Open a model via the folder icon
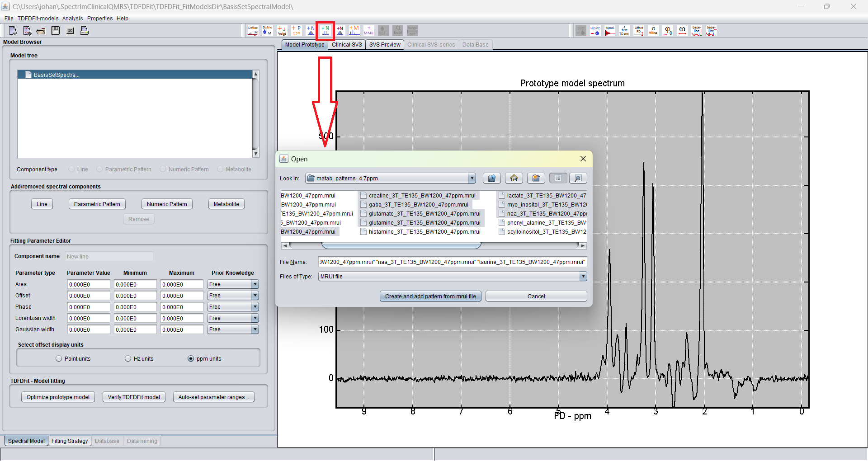868x461 pixels. (x=41, y=31)
